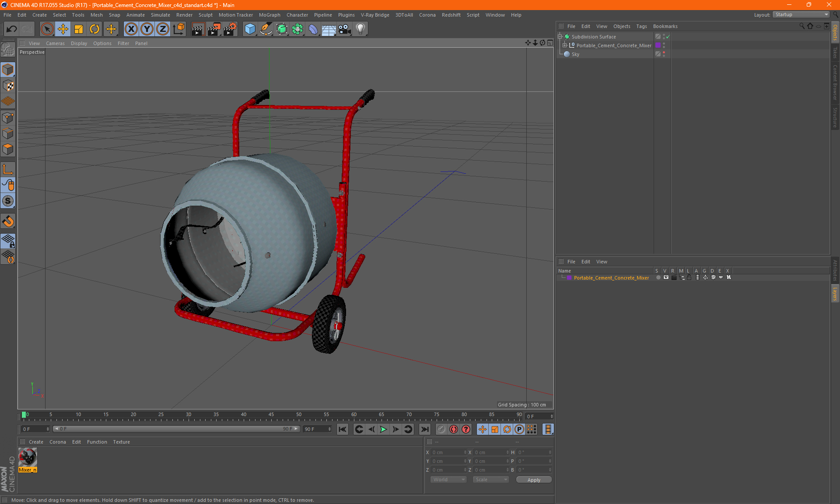840x504 pixels.
Task: Click the Undo arrow icon
Action: point(12,29)
